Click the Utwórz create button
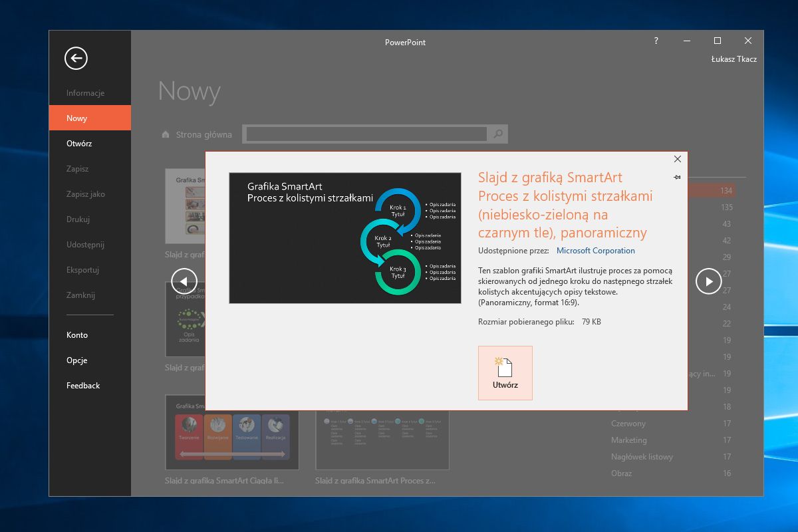This screenshot has height=532, width=798. point(505,373)
